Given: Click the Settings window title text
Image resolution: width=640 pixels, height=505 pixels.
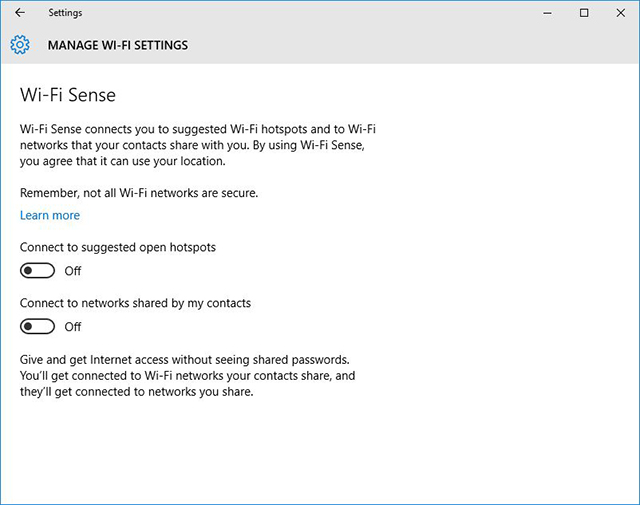Looking at the screenshot, I should tap(65, 13).
